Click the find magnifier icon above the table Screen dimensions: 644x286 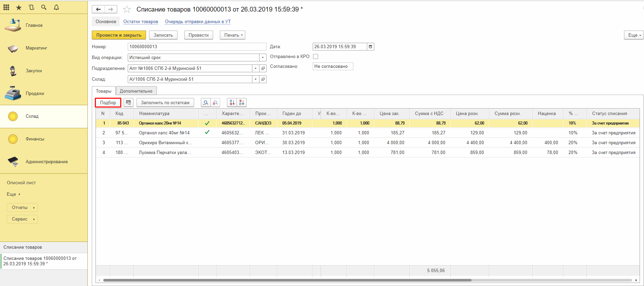[206, 102]
